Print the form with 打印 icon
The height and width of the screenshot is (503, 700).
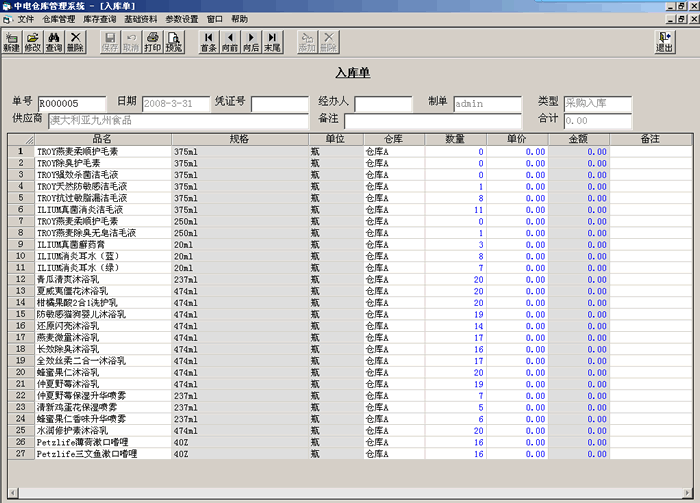point(153,42)
